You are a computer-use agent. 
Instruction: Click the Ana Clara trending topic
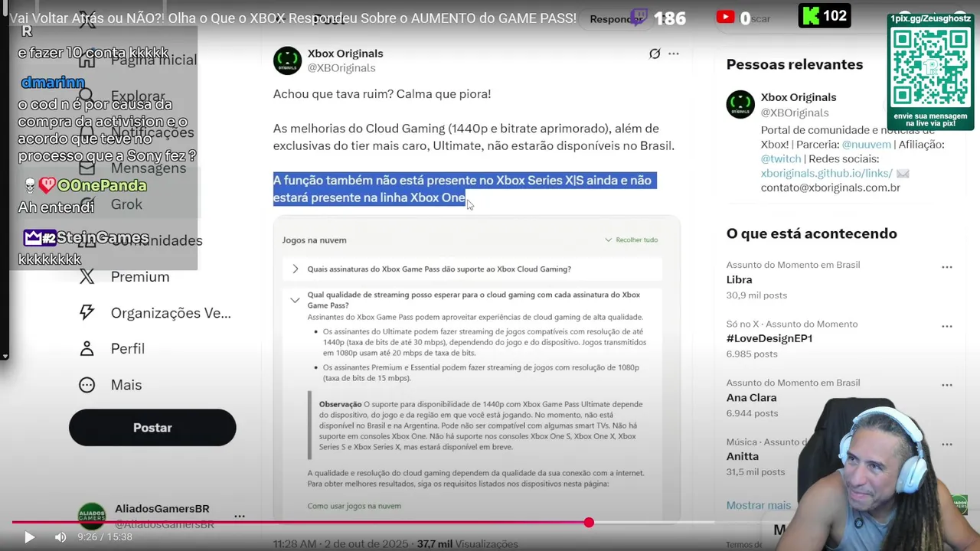click(x=752, y=398)
